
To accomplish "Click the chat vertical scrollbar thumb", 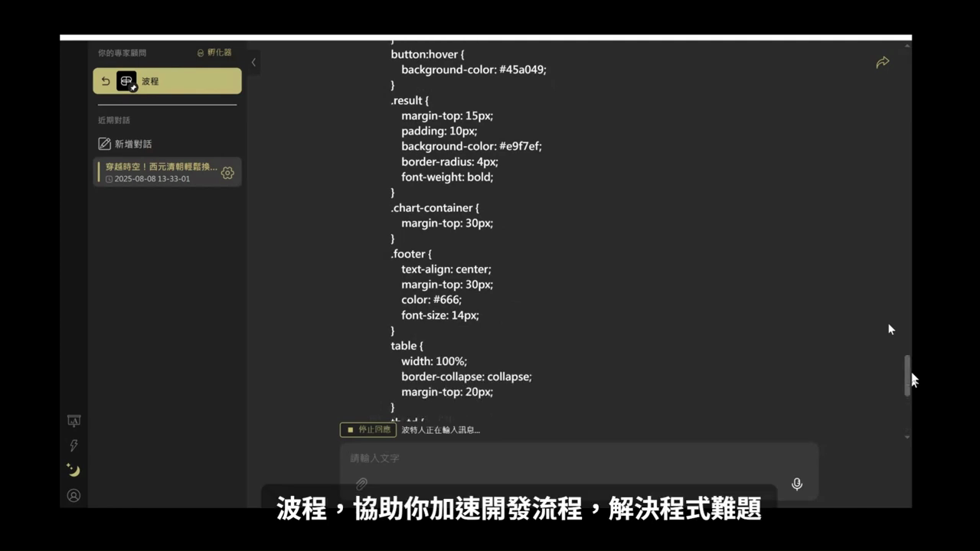I will 907,375.
